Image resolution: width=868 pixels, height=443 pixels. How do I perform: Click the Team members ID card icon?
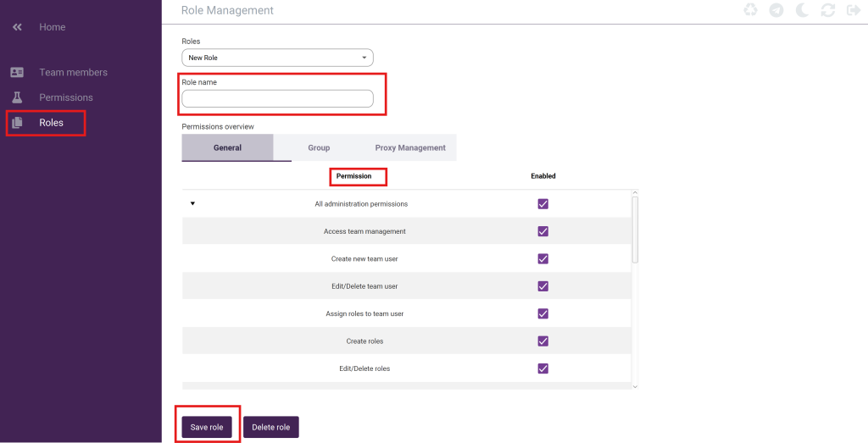click(x=17, y=73)
